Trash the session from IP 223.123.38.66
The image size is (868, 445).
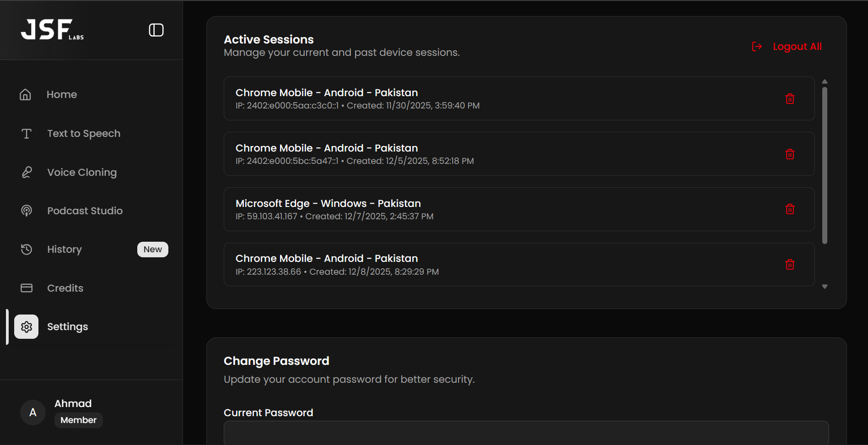(790, 265)
